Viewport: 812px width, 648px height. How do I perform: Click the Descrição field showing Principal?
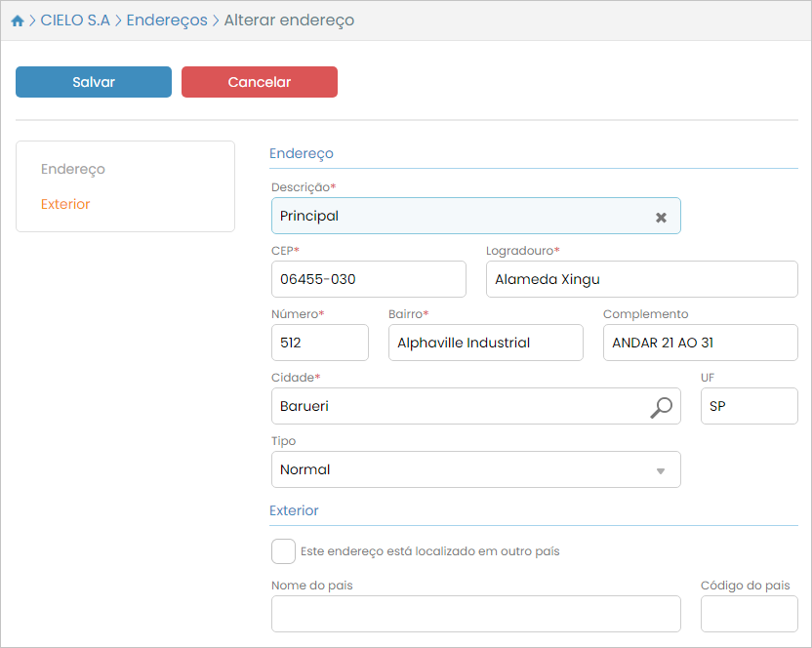[459, 216]
